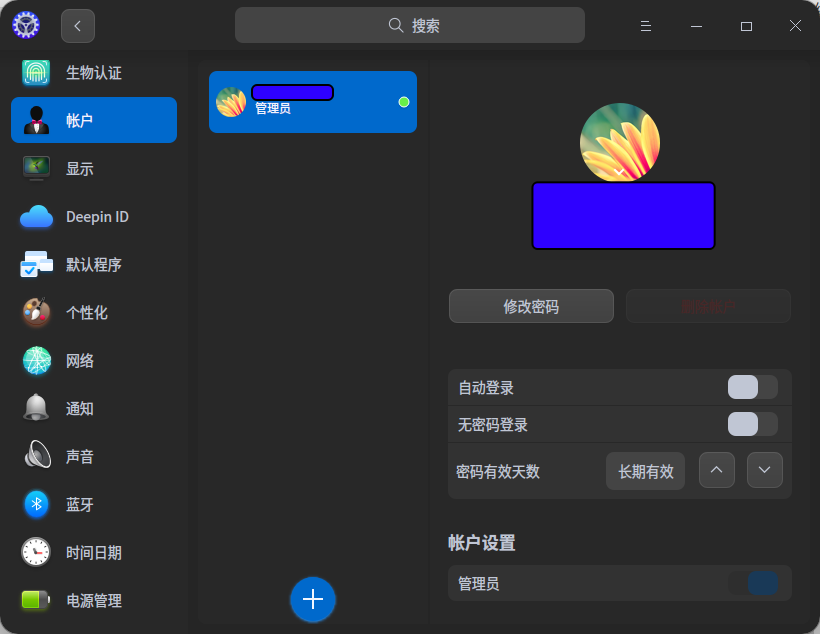Select the 显示 display settings icon
820x634 pixels.
(36, 168)
